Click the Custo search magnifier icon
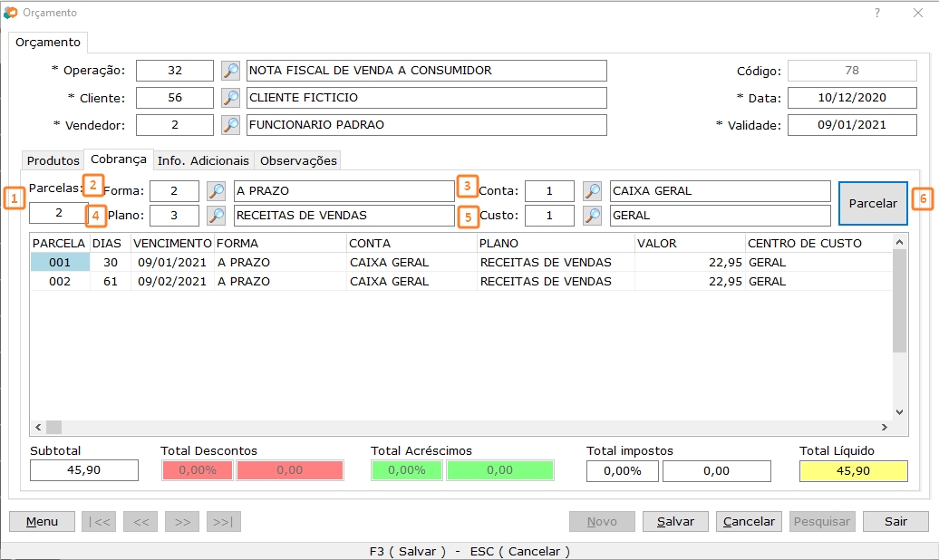The image size is (939, 560). (x=592, y=216)
